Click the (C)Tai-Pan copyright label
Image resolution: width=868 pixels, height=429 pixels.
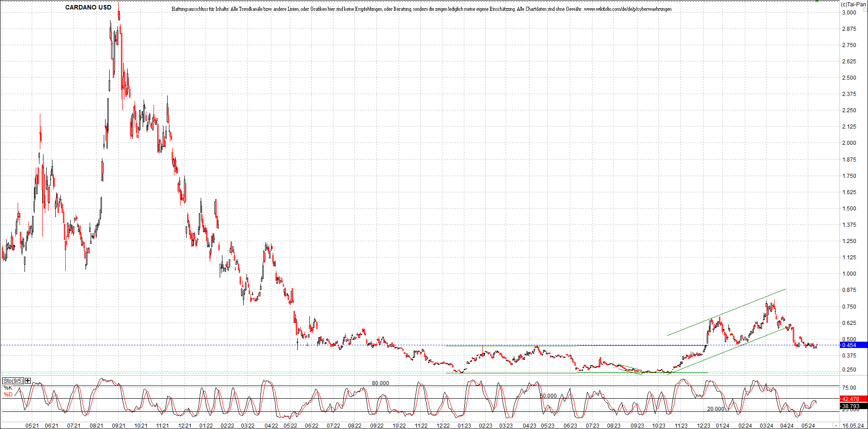(854, 4)
